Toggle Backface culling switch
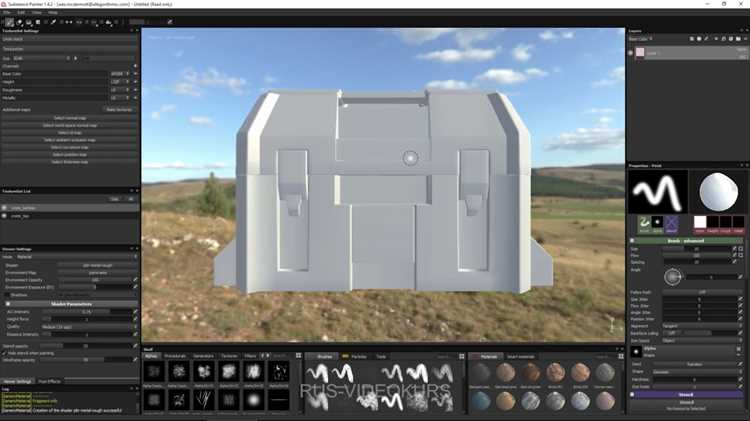 [672, 333]
